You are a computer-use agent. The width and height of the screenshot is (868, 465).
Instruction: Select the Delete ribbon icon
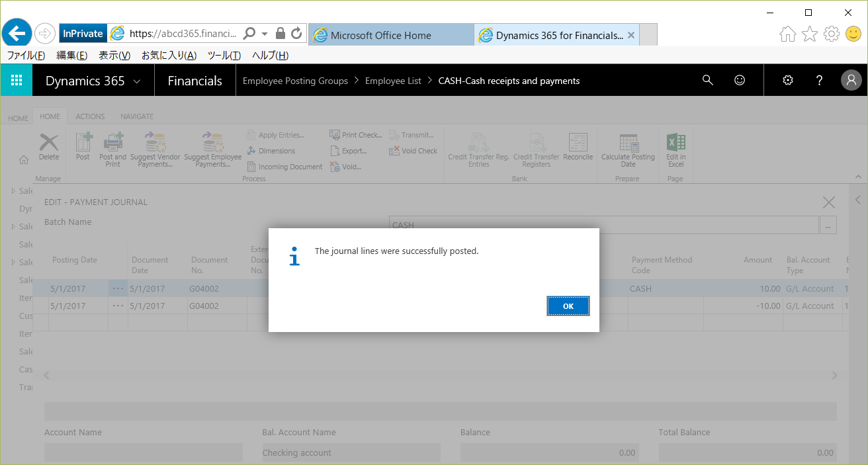[49, 147]
